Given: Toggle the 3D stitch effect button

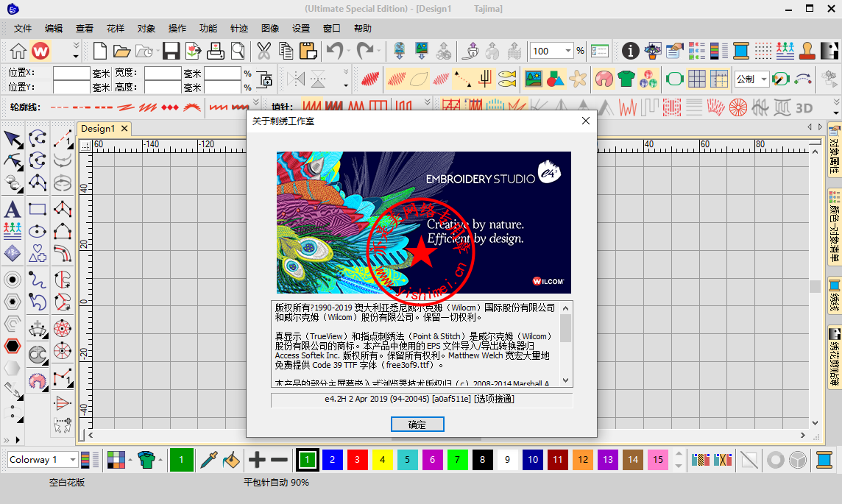Looking at the screenshot, I should [804, 108].
